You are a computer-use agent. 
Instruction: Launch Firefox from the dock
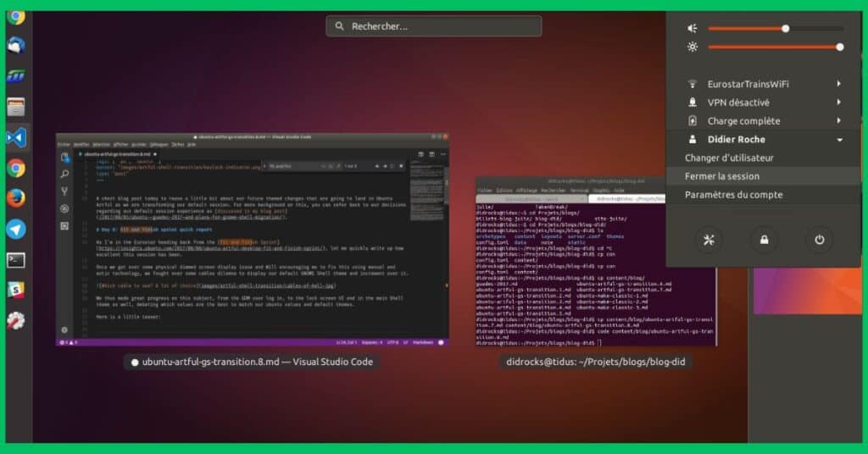click(16, 198)
